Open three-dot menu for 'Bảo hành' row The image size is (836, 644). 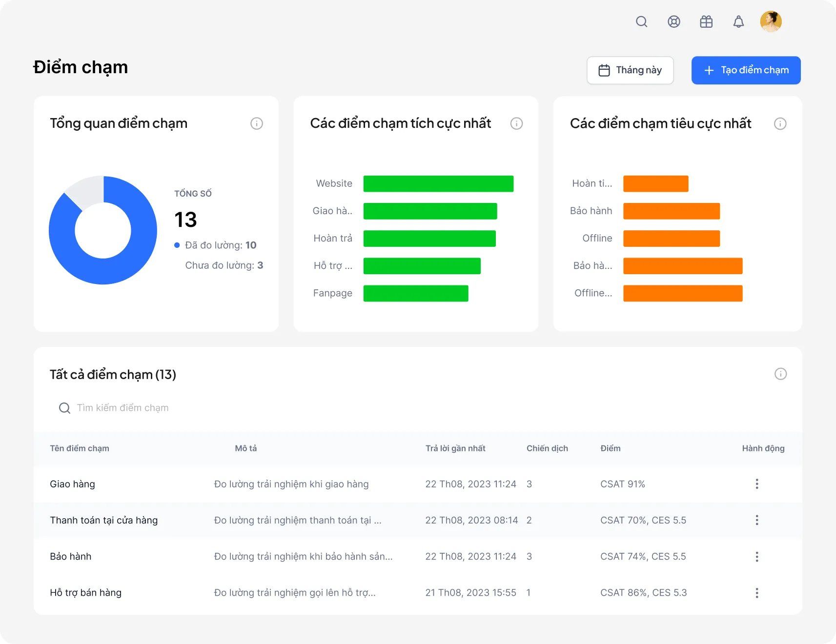(x=756, y=557)
